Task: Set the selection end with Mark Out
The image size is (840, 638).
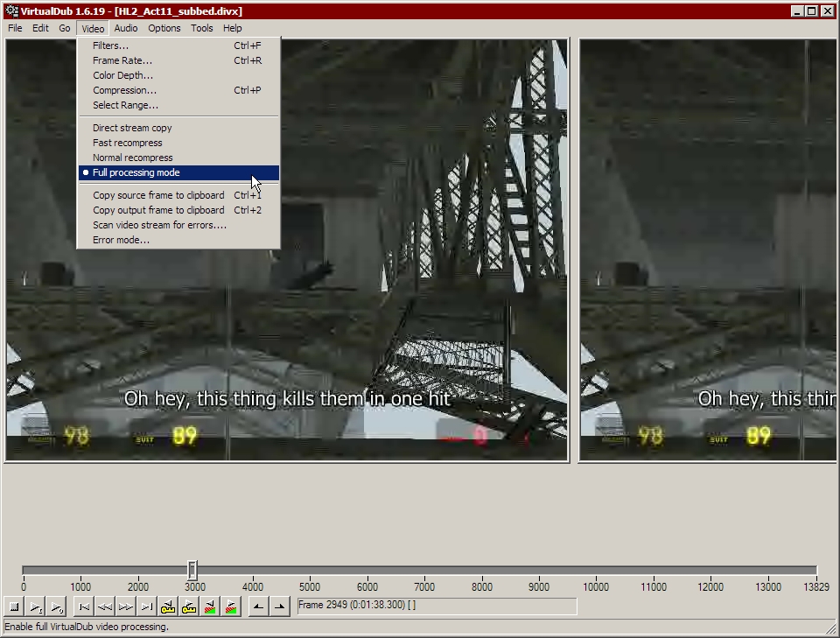Action: pos(280,606)
